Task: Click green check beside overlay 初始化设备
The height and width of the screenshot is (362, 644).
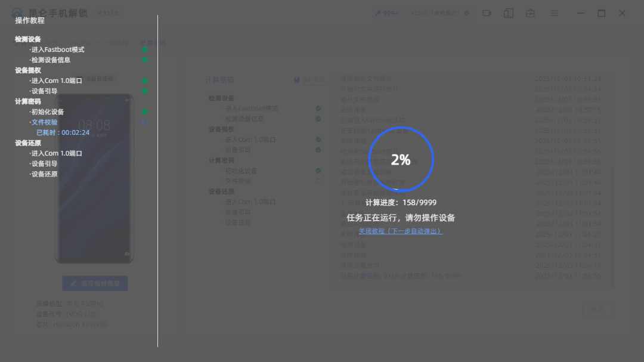Action: pos(145,112)
